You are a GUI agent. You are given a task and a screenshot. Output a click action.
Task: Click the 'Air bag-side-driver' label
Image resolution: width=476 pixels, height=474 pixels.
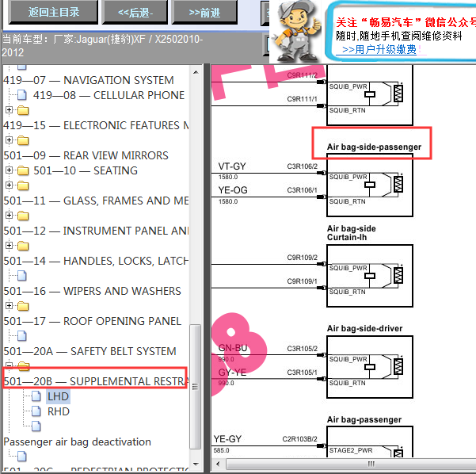coord(364,328)
